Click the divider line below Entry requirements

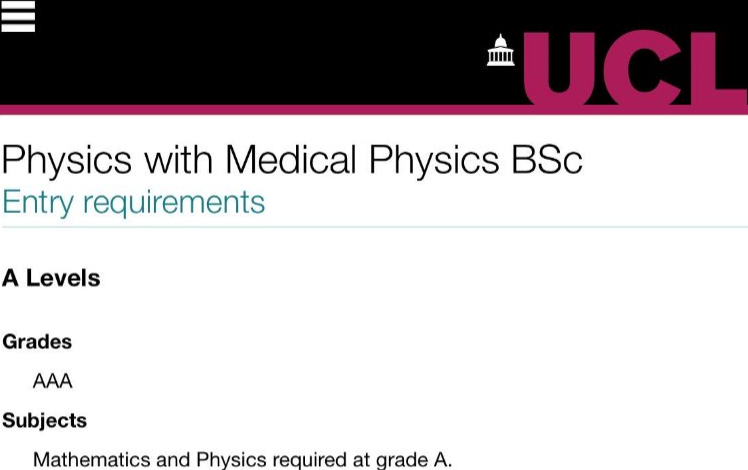tap(374, 227)
